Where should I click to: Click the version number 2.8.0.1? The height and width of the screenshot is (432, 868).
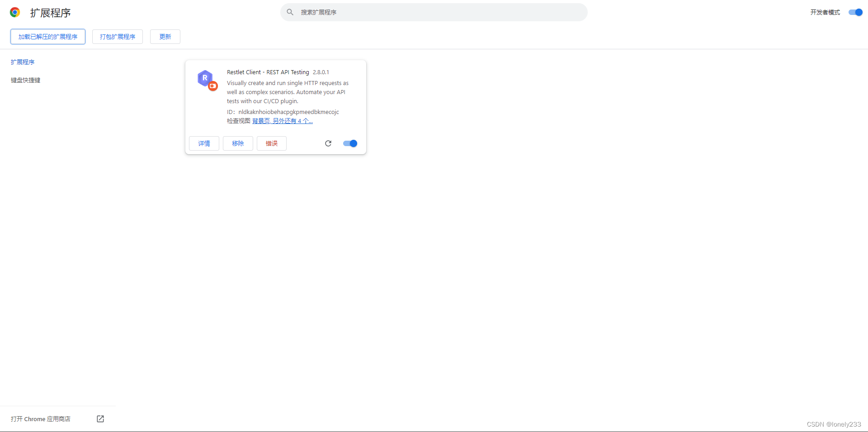(321, 72)
